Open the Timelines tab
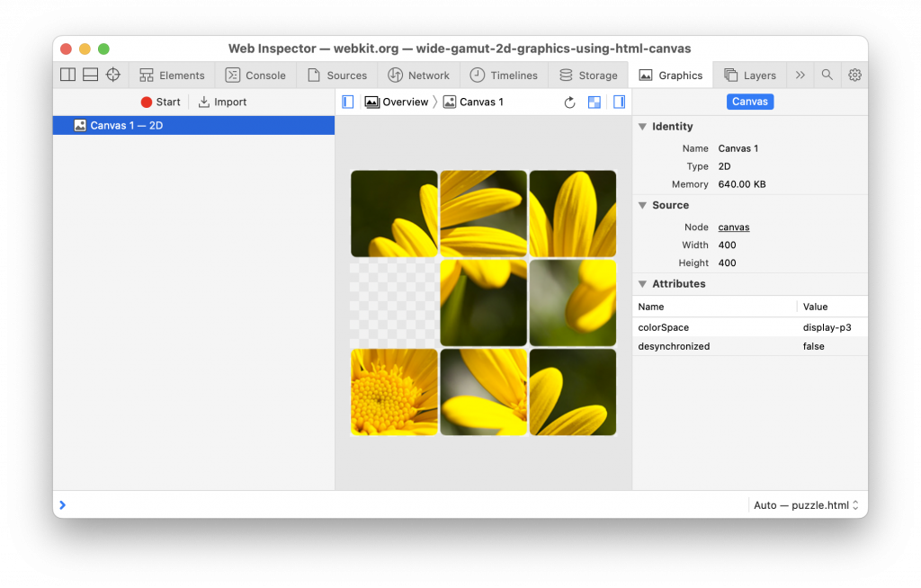This screenshot has height=588, width=921. pos(504,76)
